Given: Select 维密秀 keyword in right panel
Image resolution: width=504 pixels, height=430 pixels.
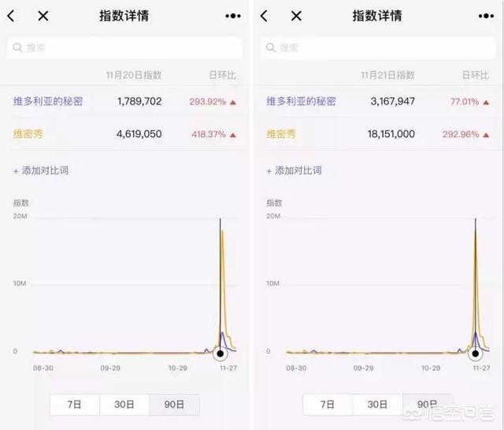Looking at the screenshot, I should (x=281, y=134).
